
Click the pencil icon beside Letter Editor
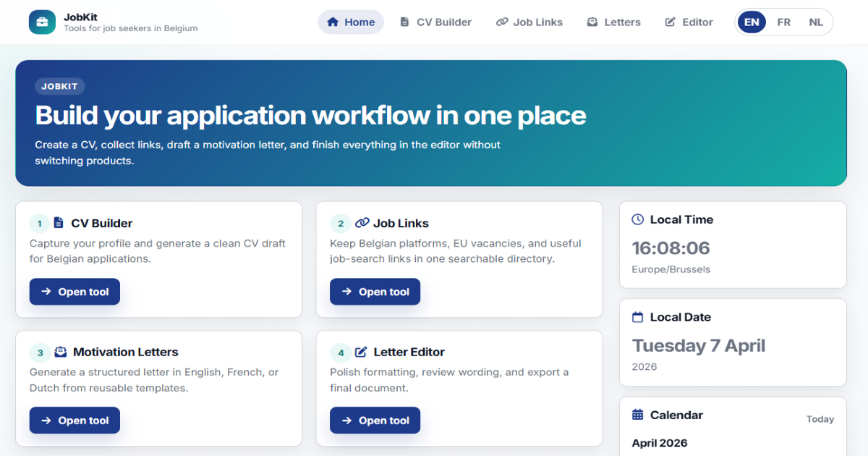361,352
